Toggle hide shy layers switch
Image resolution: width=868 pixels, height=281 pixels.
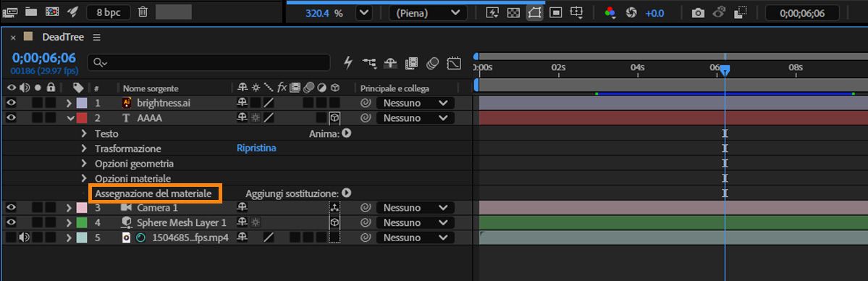coord(390,63)
